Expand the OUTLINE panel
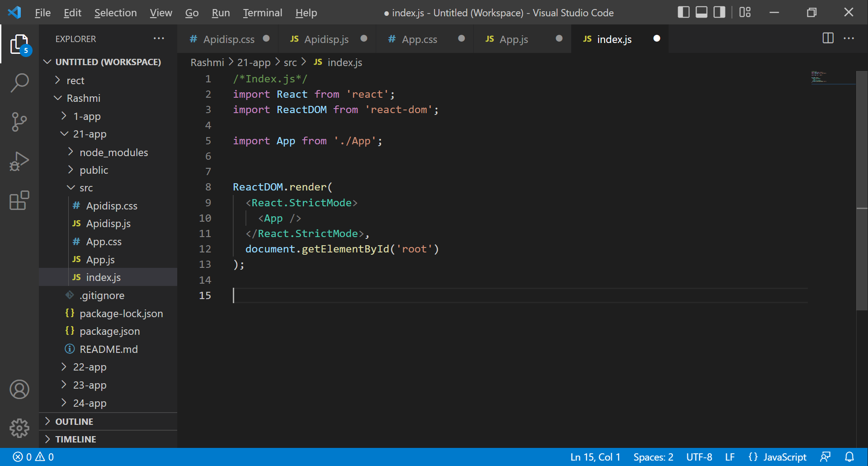Screen dimensions: 868x466 [108, 422]
